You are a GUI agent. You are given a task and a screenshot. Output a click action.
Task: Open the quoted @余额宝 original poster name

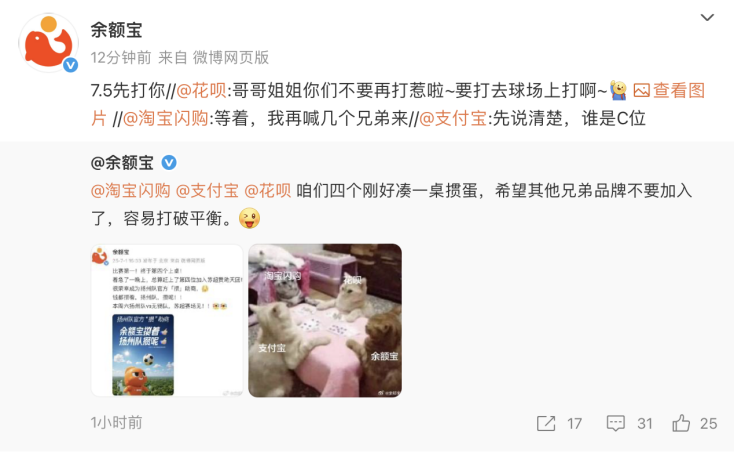122,162
